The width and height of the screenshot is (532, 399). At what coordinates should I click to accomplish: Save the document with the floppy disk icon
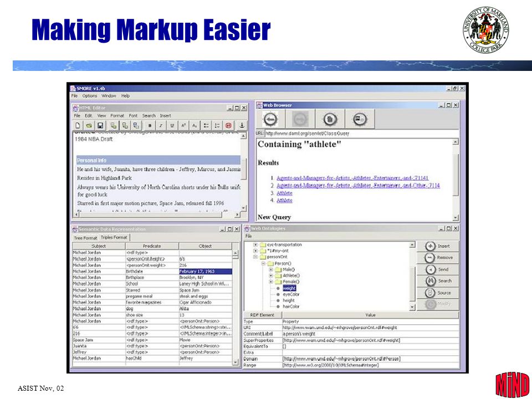pyautogui.click(x=100, y=126)
